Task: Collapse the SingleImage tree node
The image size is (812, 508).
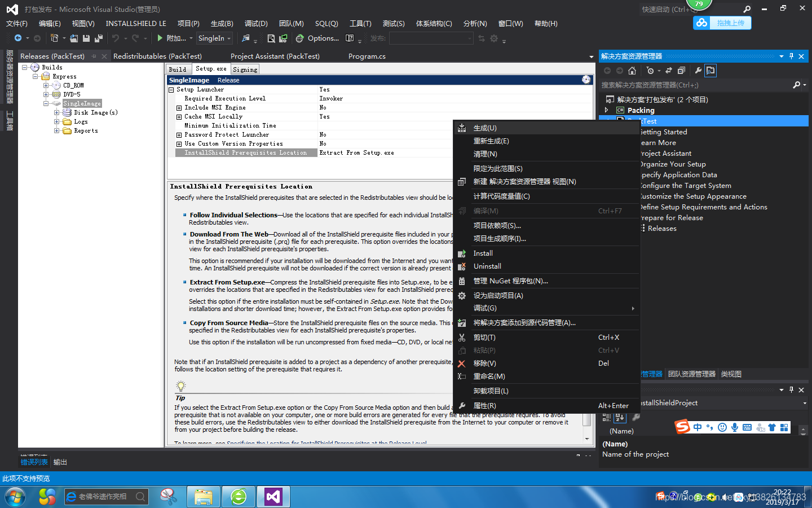Action: tap(46, 103)
